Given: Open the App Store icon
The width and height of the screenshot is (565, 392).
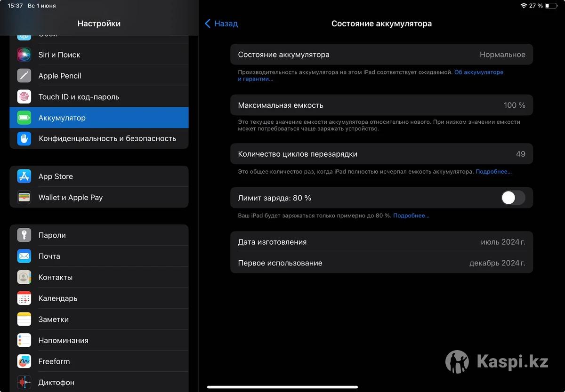Looking at the screenshot, I should (24, 176).
